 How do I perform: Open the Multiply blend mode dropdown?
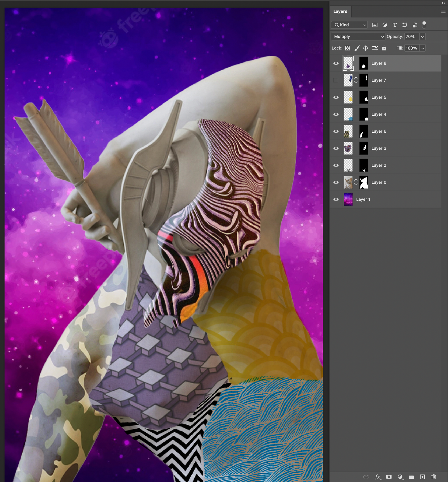(358, 37)
